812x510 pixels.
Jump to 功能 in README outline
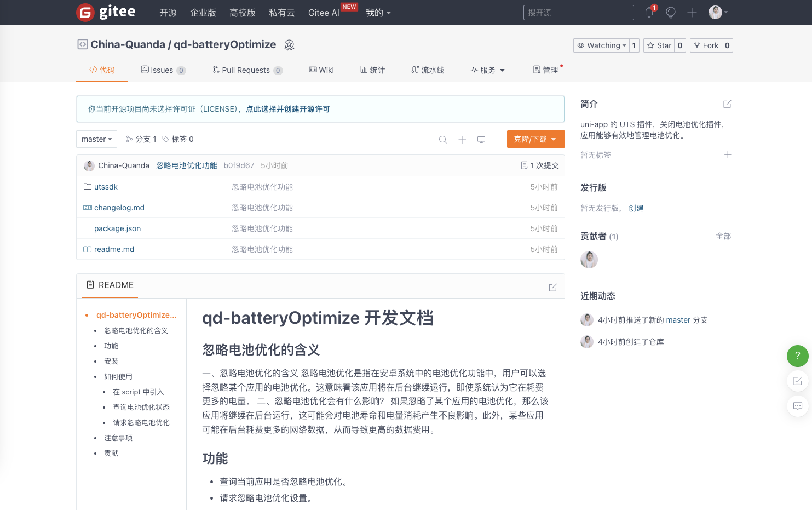(111, 346)
